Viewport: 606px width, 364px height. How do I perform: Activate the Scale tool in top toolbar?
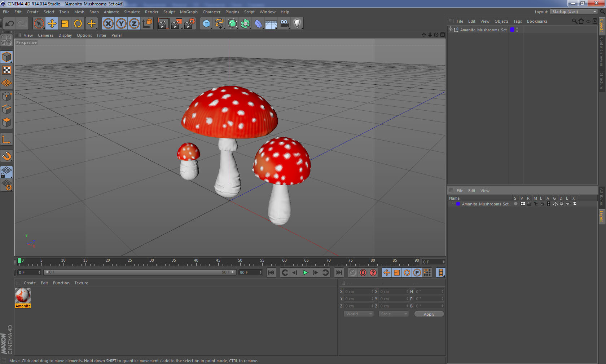coord(65,24)
